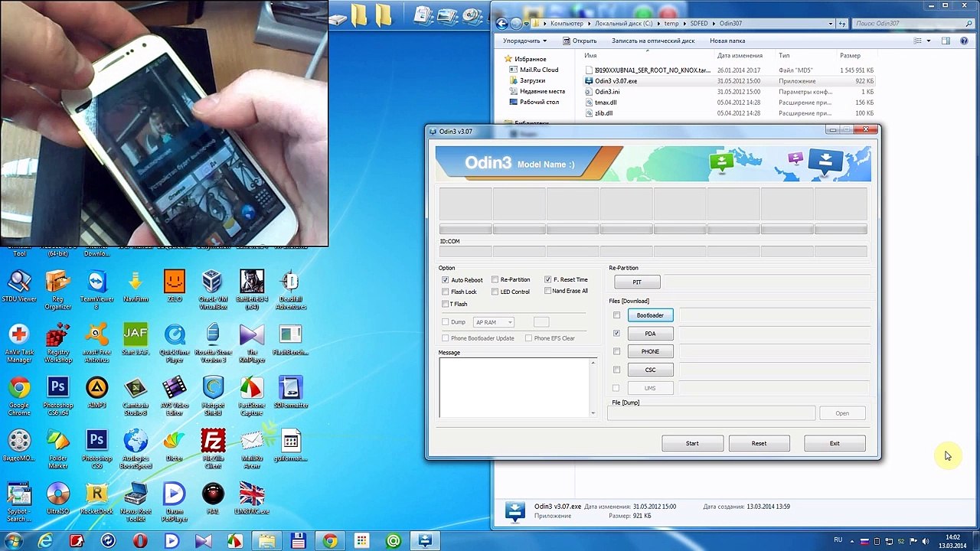
Task: Select the Battlefield 4 (x64) desktop icon
Action: 252,289
